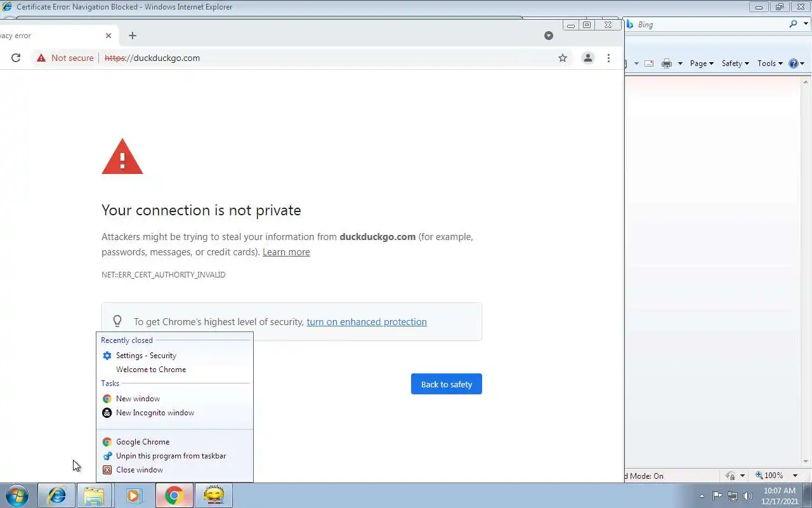
Task: Click the network tray icon
Action: (x=733, y=496)
